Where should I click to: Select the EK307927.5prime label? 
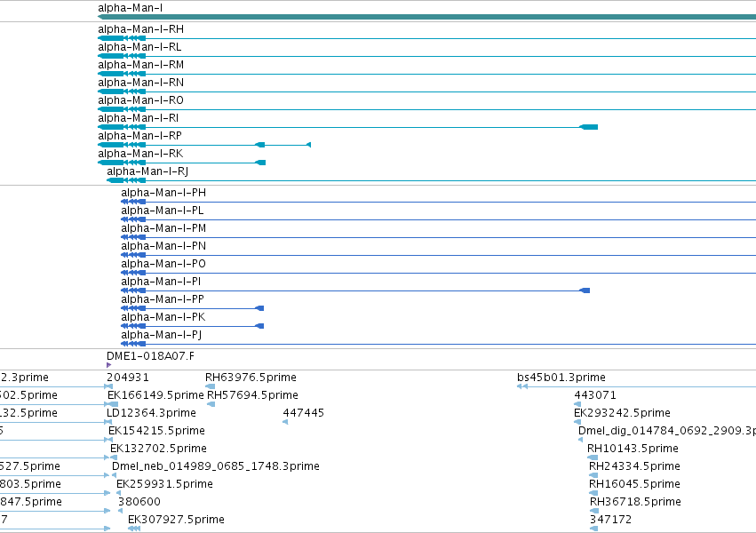pos(176,520)
